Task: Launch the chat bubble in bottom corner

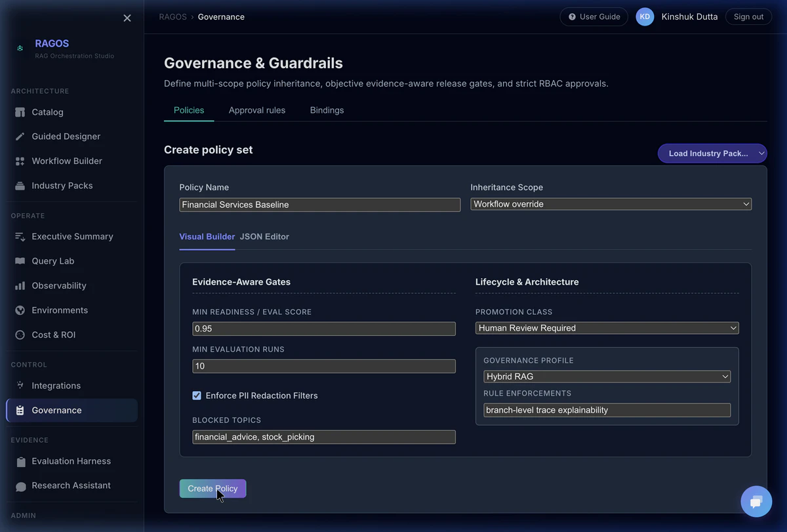Action: click(756, 501)
